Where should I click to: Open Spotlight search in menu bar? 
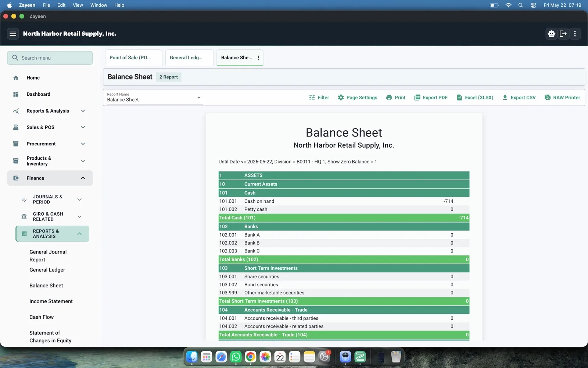coord(520,5)
